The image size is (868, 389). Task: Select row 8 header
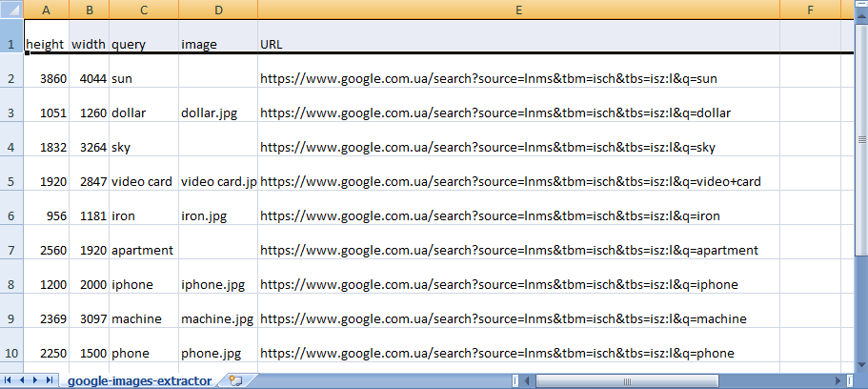point(11,277)
